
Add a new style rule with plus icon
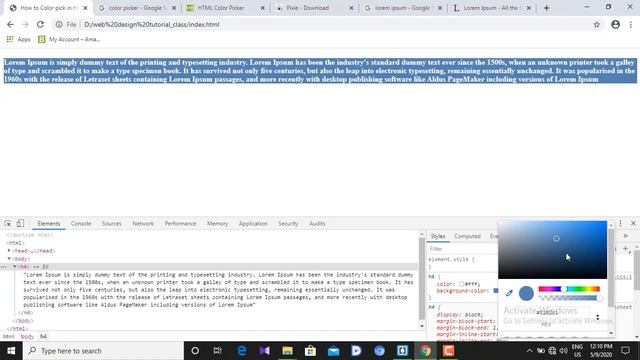[625, 248]
